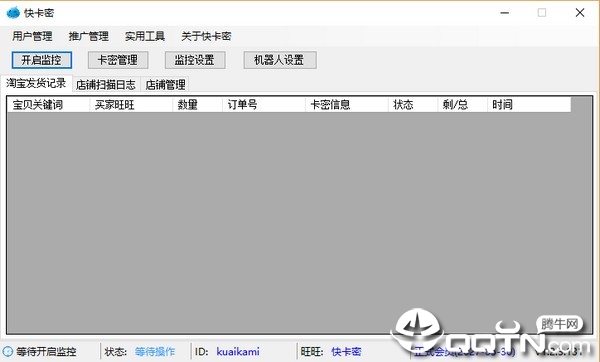
Task: Click the 开启监控 button
Action: pyautogui.click(x=42, y=60)
